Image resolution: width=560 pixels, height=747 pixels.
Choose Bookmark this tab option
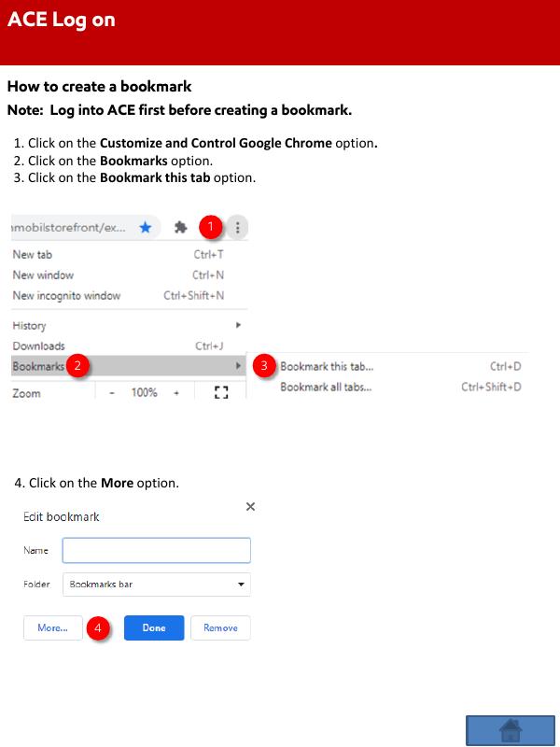[x=327, y=367]
